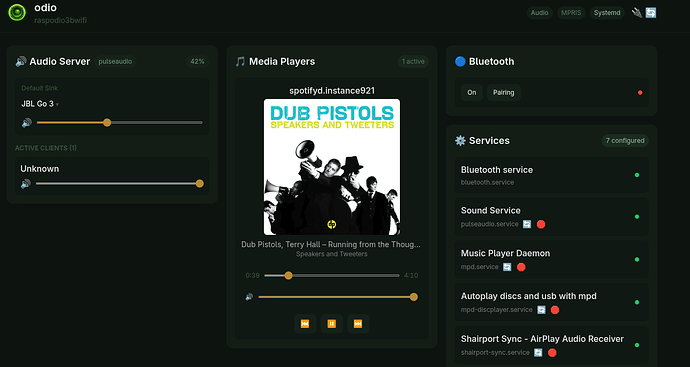
Task: Click the Music Player Daemon status dot
Action: tap(637, 260)
